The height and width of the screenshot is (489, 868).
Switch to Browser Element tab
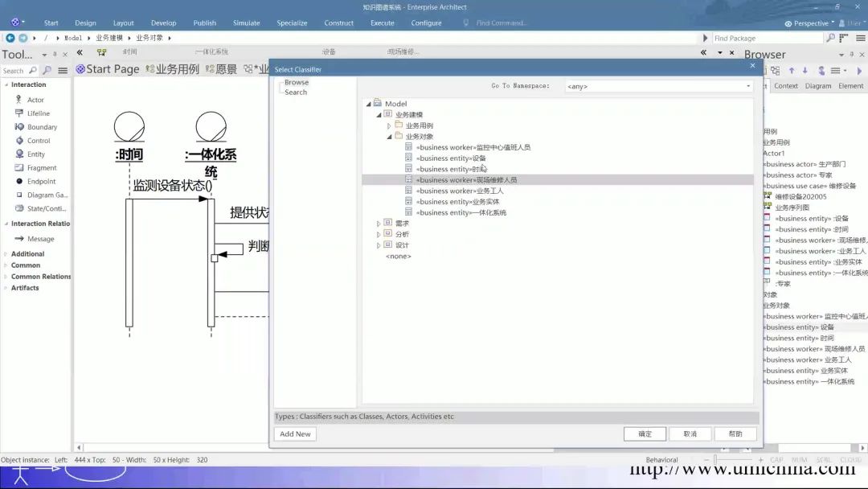851,86
